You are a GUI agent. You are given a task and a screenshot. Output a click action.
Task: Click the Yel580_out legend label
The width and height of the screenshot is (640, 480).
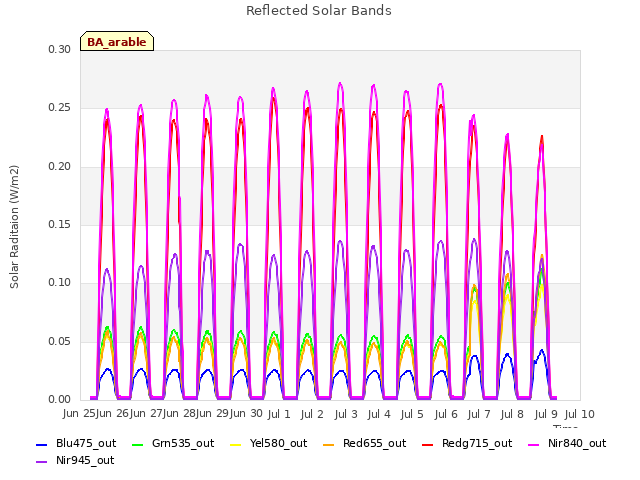point(278,443)
